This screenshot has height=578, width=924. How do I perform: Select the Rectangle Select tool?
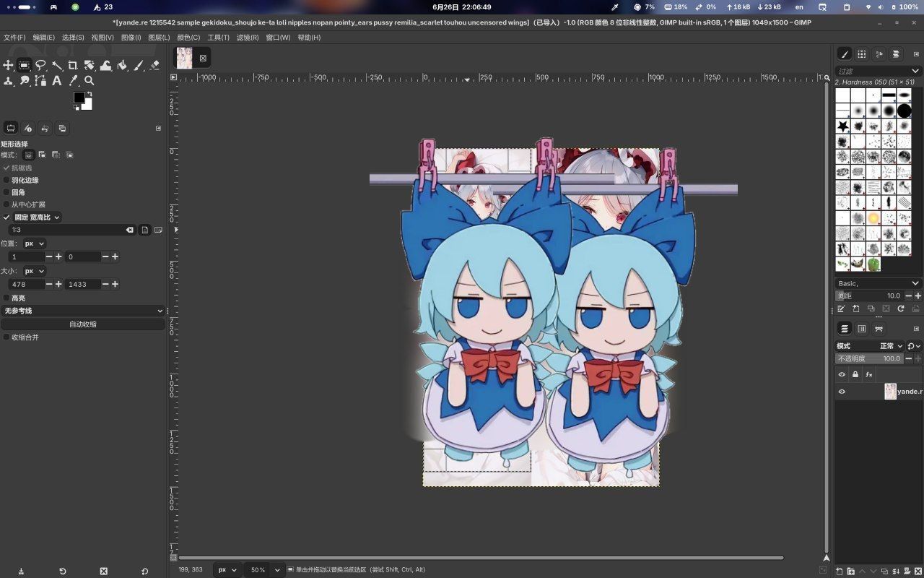tap(25, 65)
